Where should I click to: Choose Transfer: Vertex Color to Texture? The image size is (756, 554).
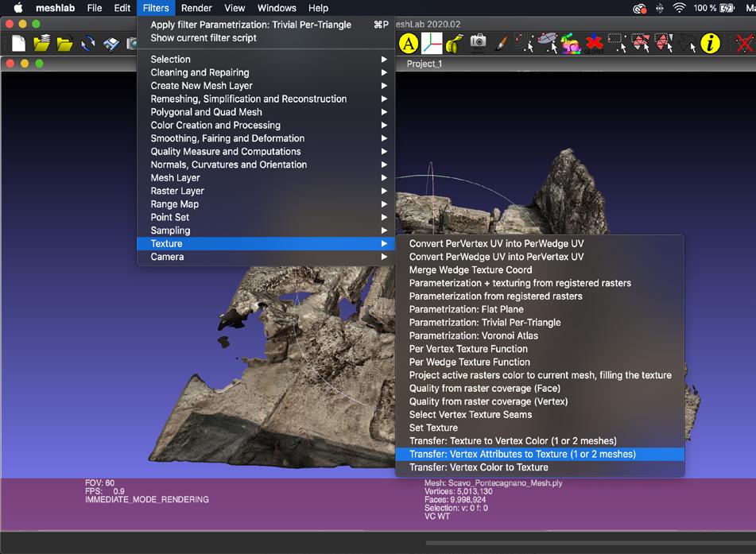[x=540, y=467]
